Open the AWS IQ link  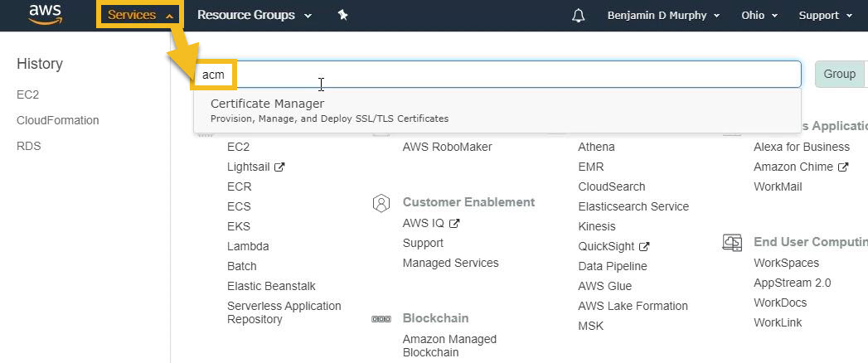coord(424,223)
